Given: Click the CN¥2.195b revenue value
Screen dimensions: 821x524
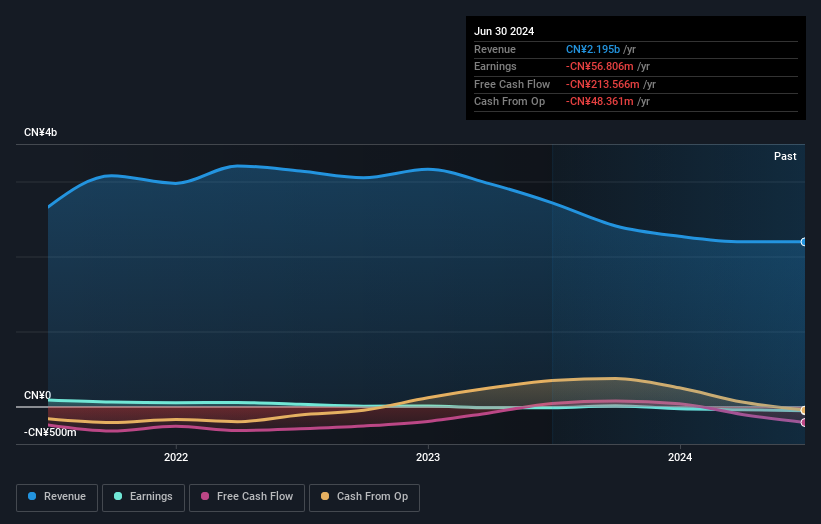Looking at the screenshot, I should pyautogui.click(x=593, y=49).
